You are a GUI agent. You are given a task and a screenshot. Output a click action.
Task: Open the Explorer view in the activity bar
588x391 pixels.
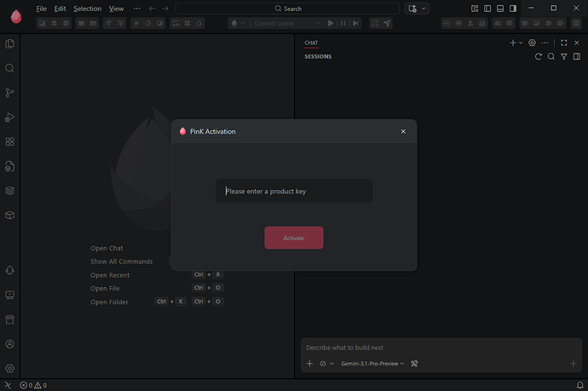[x=9, y=43]
